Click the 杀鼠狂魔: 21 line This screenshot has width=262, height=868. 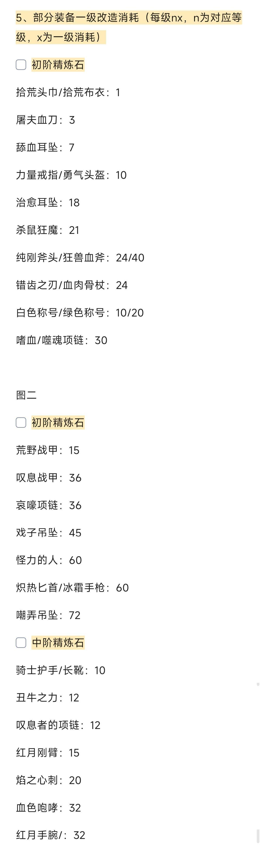(48, 230)
